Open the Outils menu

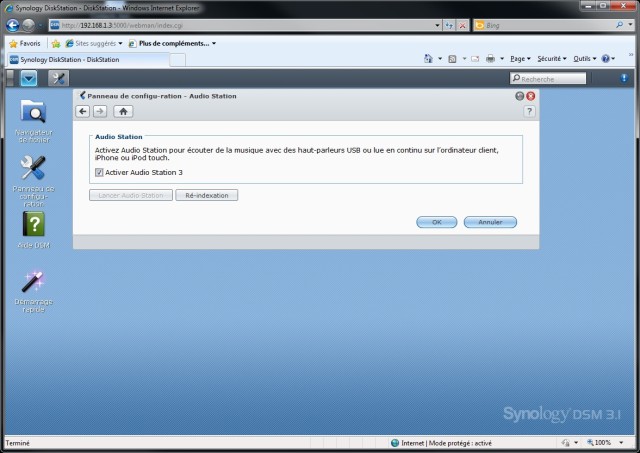tap(584, 59)
